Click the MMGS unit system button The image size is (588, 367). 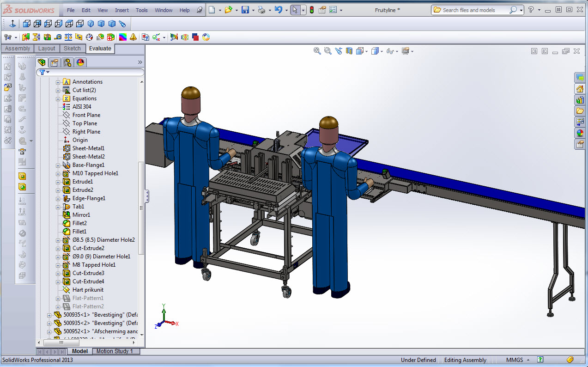515,360
